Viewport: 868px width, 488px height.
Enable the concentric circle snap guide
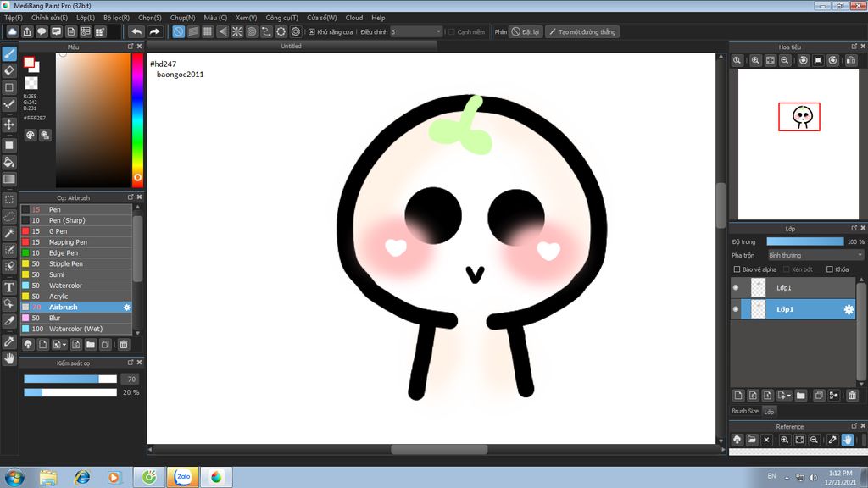(x=252, y=31)
